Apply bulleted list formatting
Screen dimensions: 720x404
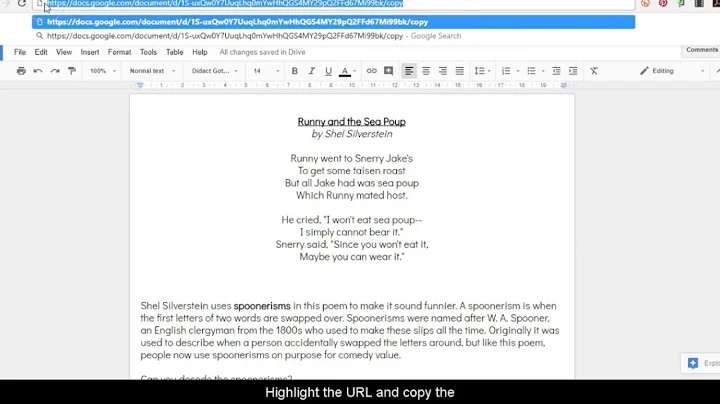coord(531,71)
